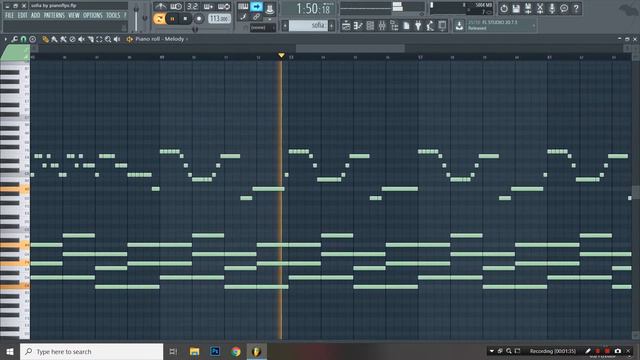Viewport: 640px width, 360px height.
Task: Select the Zoom magnifier tool
Action: [108, 39]
